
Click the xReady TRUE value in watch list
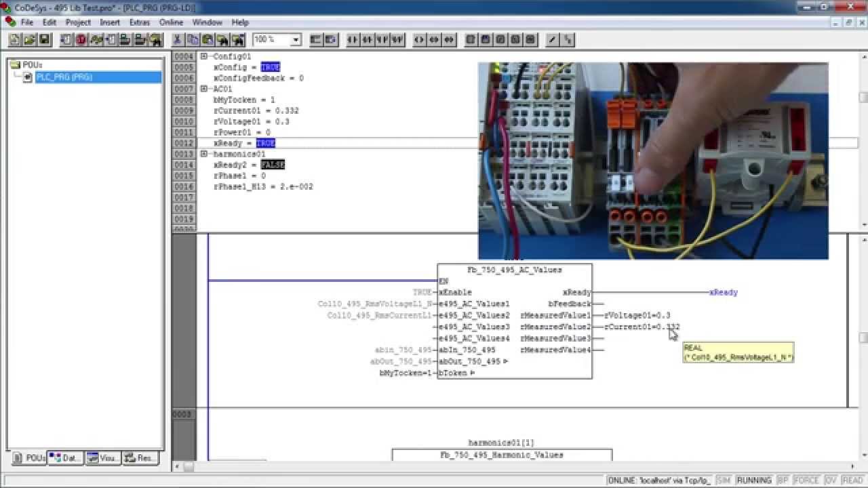coord(266,143)
